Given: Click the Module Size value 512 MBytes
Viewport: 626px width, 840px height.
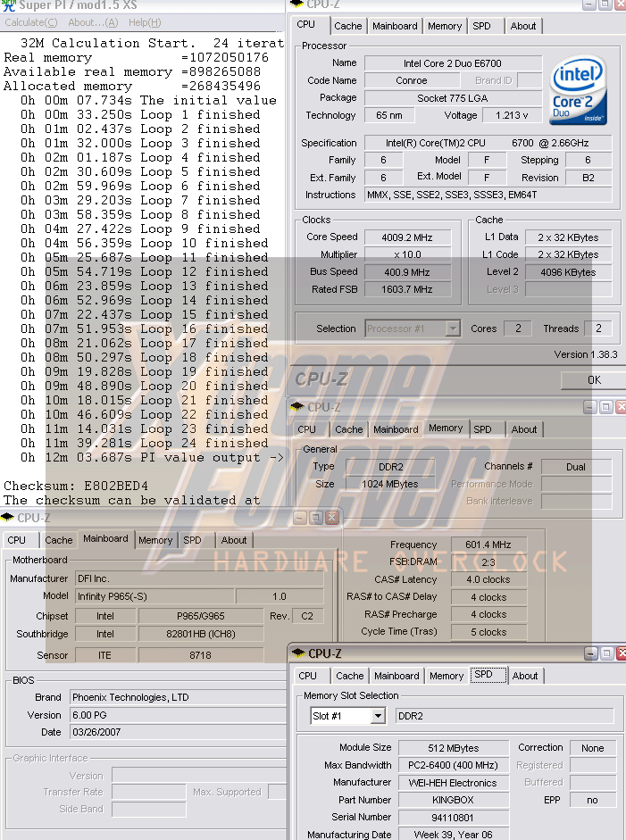Looking at the screenshot, I should [454, 748].
